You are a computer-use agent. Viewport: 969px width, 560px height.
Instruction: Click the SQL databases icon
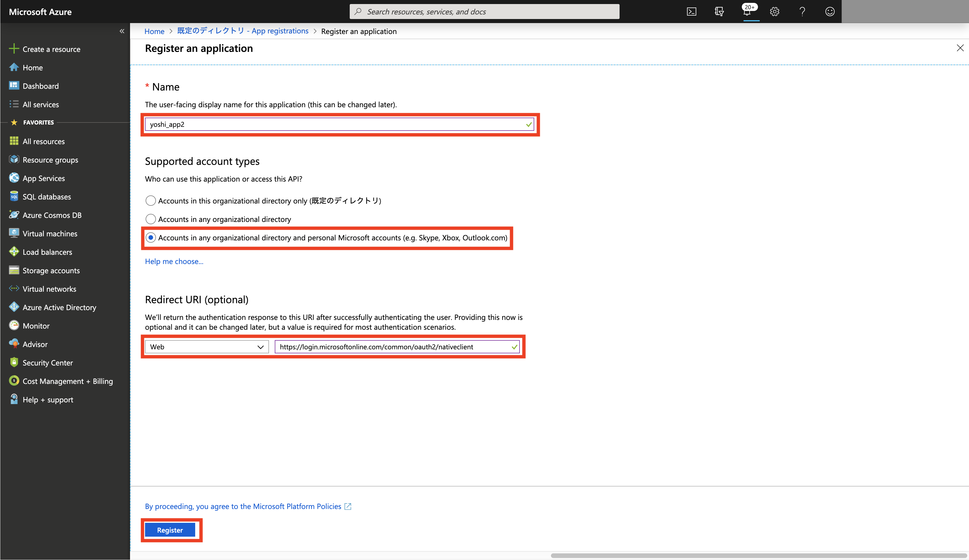[14, 196]
